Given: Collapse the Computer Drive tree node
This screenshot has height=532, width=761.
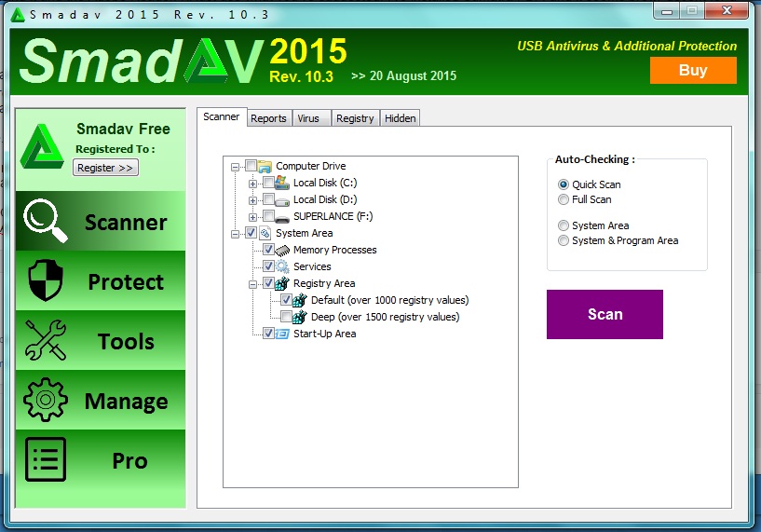Looking at the screenshot, I should 236,167.
